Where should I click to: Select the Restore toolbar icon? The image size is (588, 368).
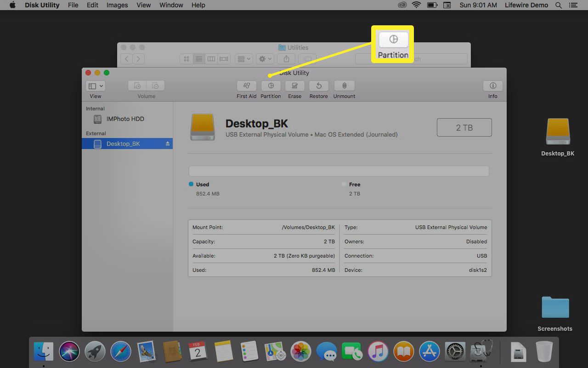point(318,86)
